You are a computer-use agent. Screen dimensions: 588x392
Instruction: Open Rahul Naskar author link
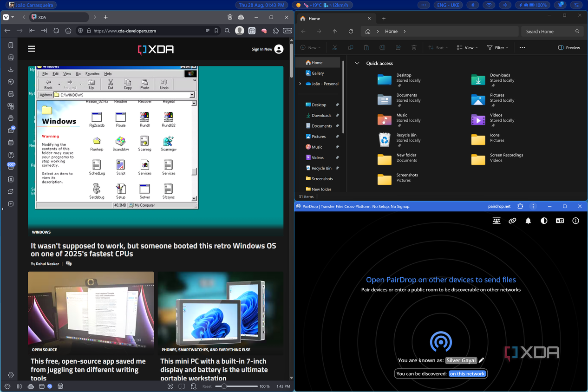(x=47, y=264)
